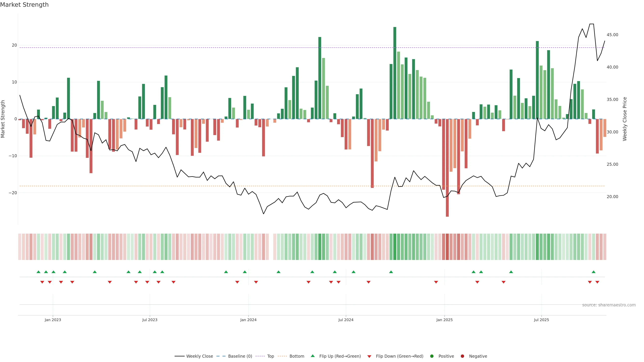Click the Positive green circle legend icon

[x=432, y=356]
